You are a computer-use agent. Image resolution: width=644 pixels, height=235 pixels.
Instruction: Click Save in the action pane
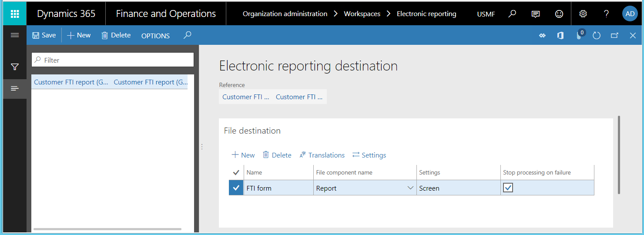44,35
